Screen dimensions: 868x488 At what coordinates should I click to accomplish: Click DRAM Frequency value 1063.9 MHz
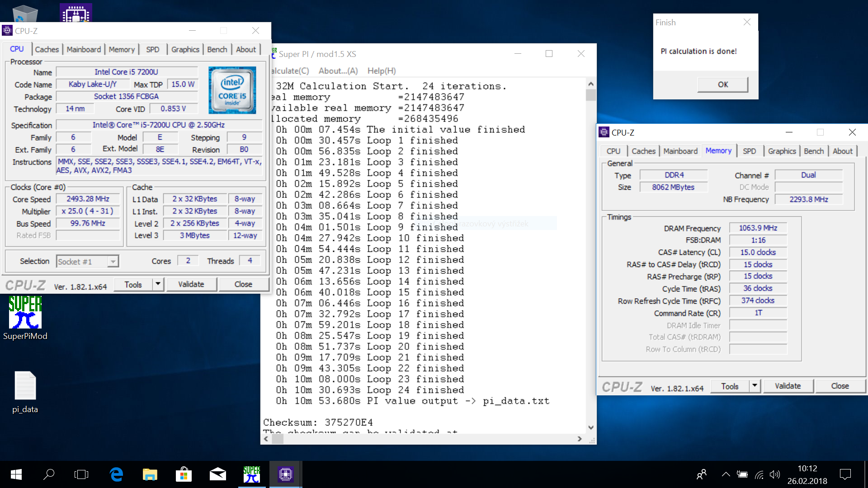click(758, 228)
